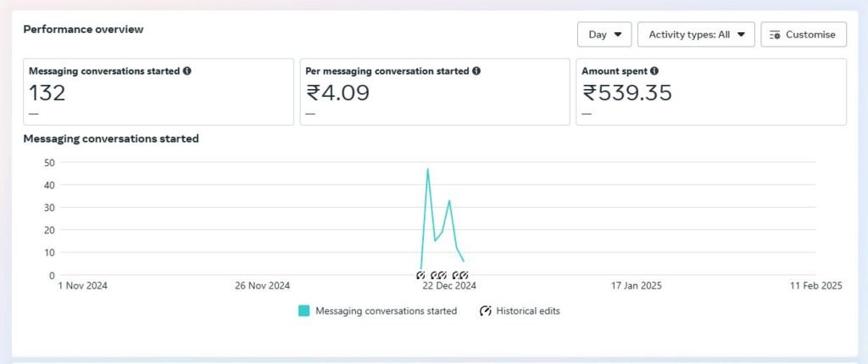Click the second peak near 33 on chart

point(449,201)
